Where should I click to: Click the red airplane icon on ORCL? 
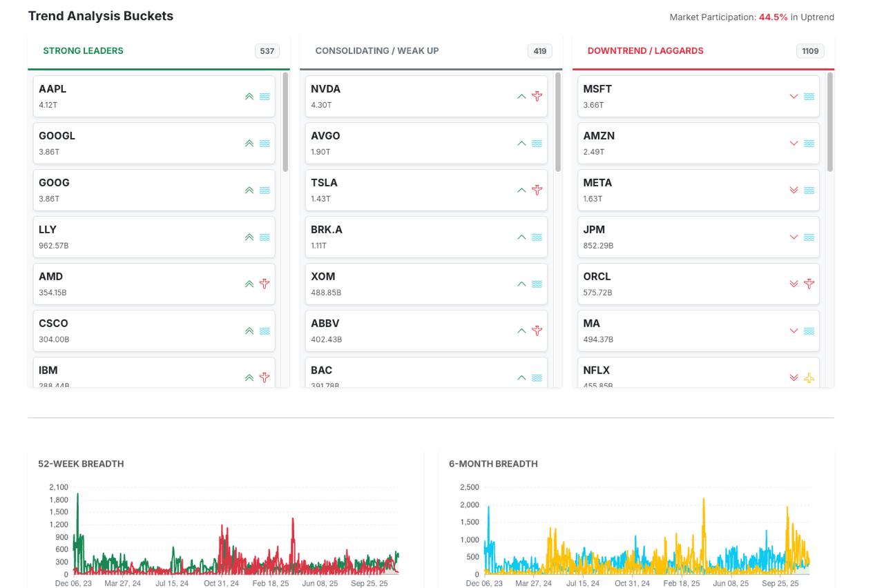tap(809, 284)
